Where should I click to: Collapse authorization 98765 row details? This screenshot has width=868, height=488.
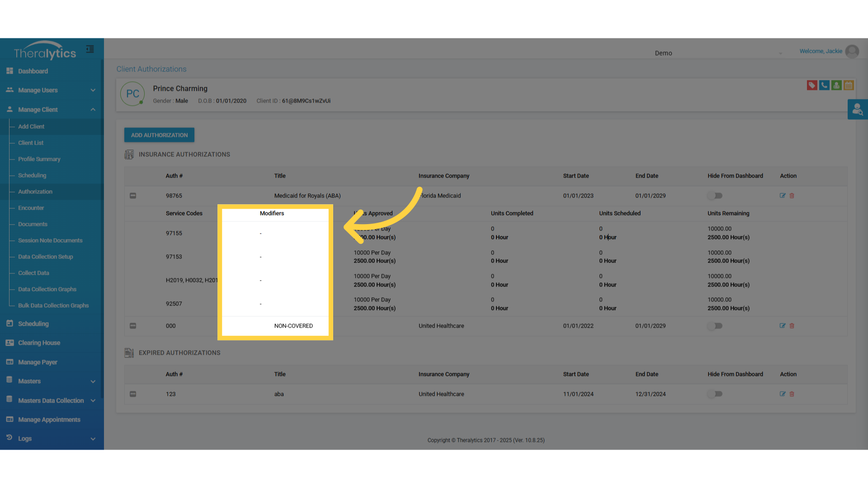(133, 196)
